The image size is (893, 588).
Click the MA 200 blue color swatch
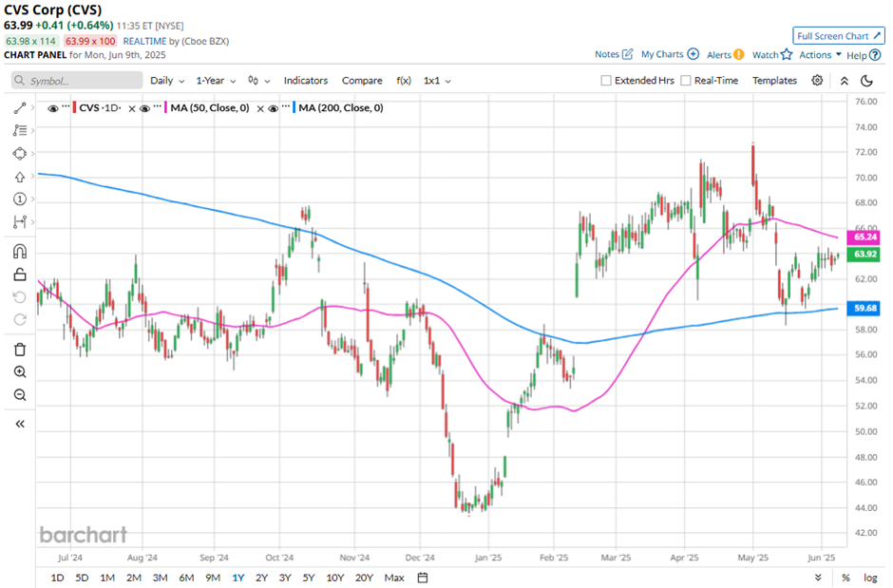[x=294, y=108]
